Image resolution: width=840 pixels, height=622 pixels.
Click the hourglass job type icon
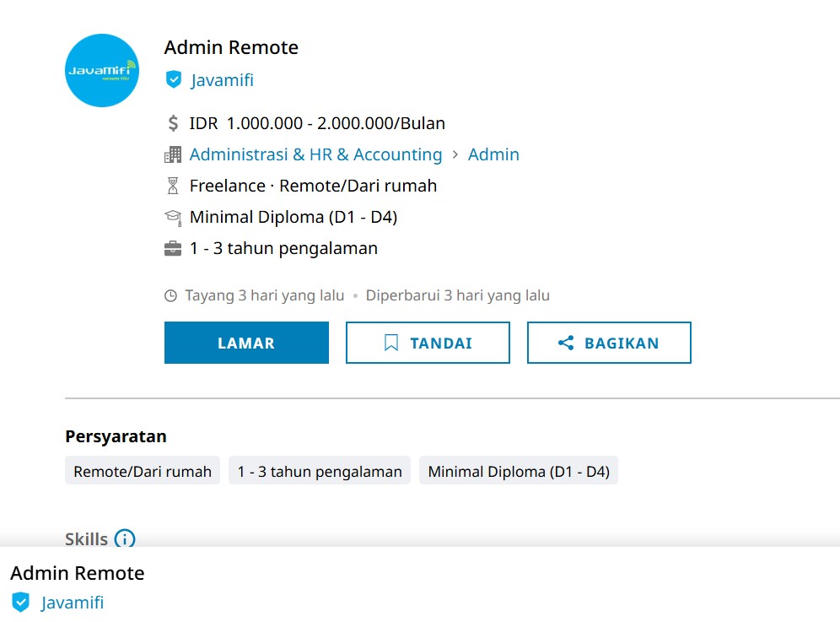[173, 186]
